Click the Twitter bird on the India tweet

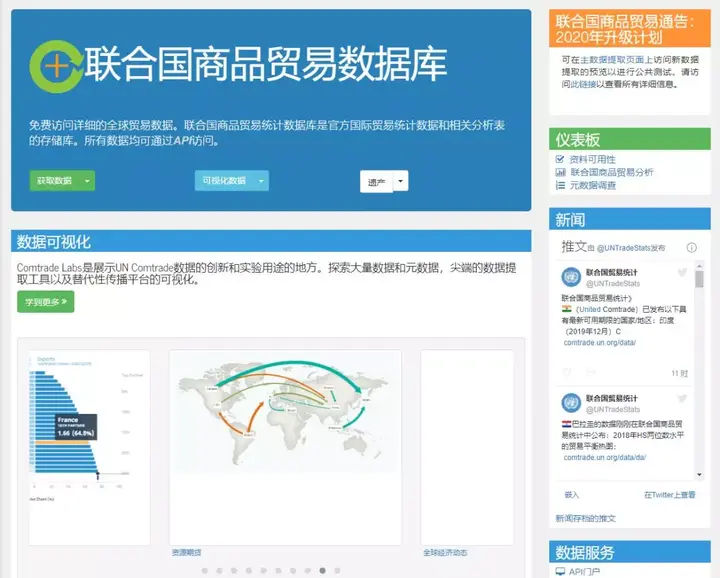[x=682, y=273]
